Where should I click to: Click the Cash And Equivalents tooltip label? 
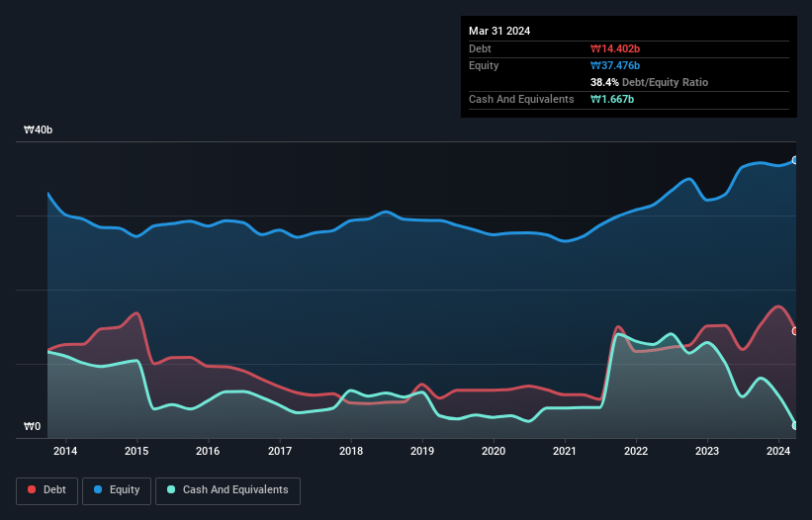tap(521, 99)
